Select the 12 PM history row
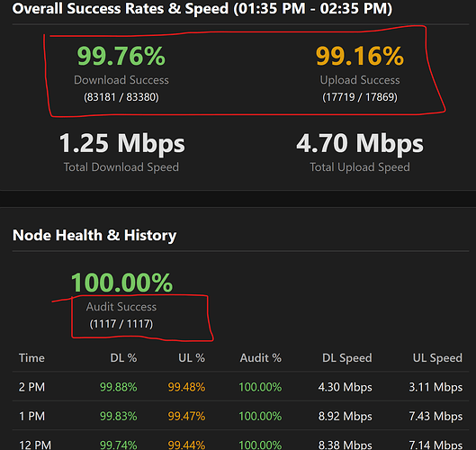 241,440
